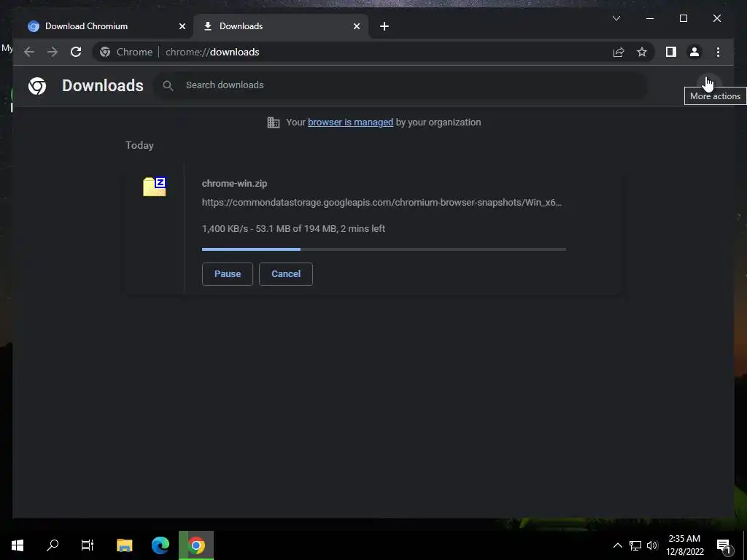Screen dimensions: 747x560
Task: Close the Download Chromium tab
Action: [182, 26]
